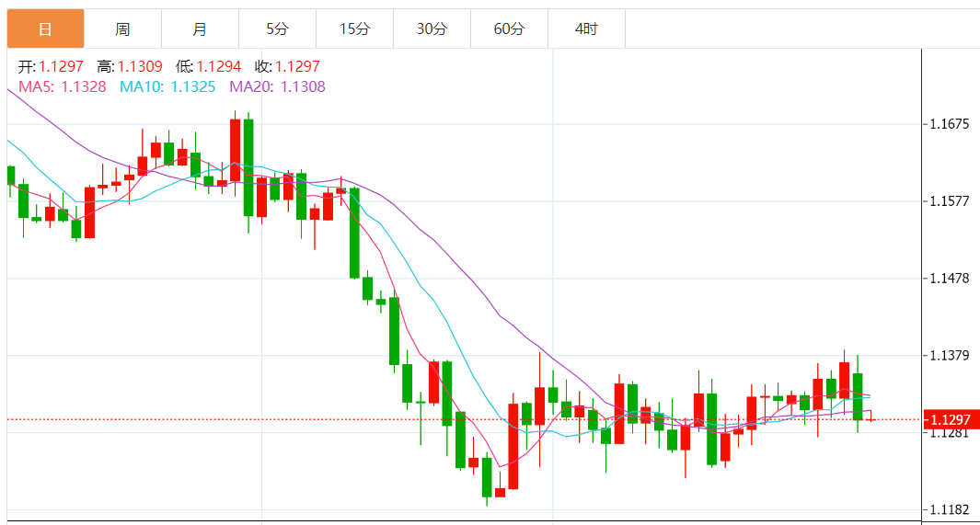Choose the 60分 interval tab
This screenshot has height=525, width=980.
[509, 29]
